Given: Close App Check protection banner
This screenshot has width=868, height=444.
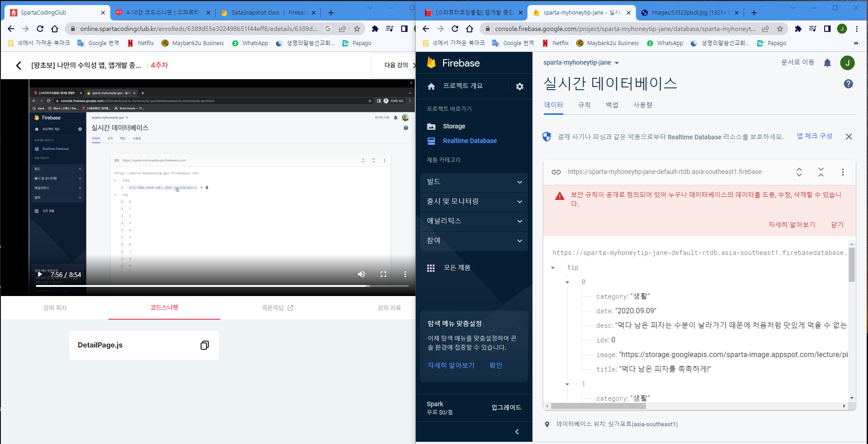Looking at the screenshot, I should pos(849,137).
